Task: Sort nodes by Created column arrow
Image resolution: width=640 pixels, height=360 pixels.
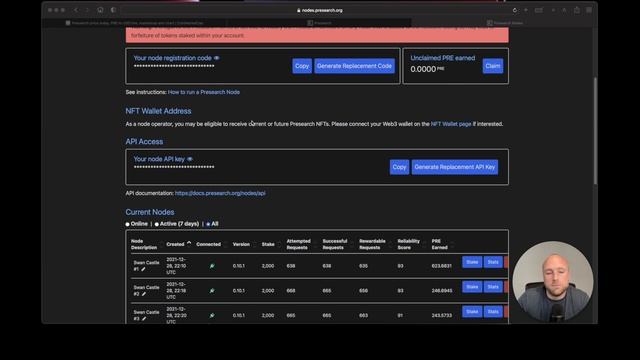Action: pyautogui.click(x=189, y=243)
